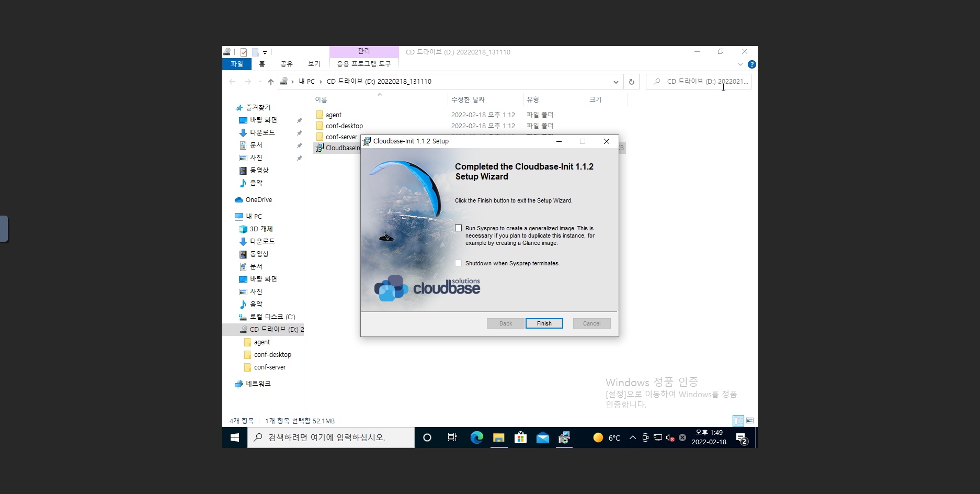The image size is (980, 494).
Task: Click the Back button in the setup dialog
Action: (x=506, y=323)
